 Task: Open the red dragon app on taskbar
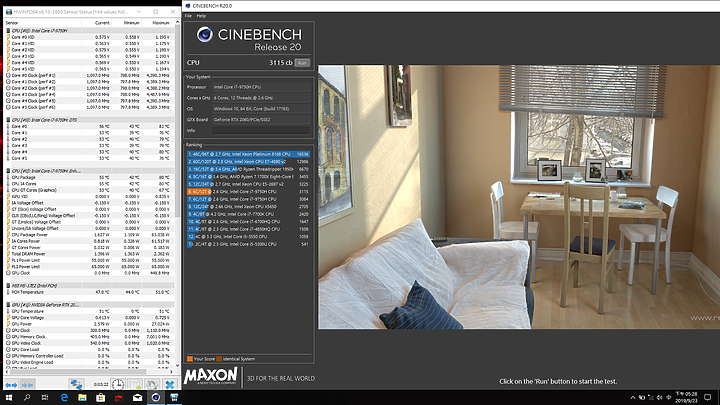point(119,398)
